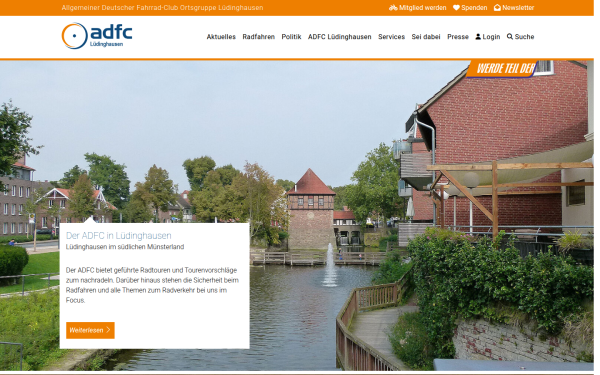Click the user icon beside Login
The width and height of the screenshot is (600, 375).
(x=478, y=37)
